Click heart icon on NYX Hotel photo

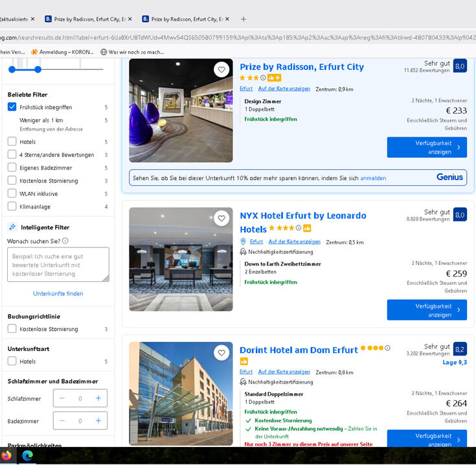221,218
